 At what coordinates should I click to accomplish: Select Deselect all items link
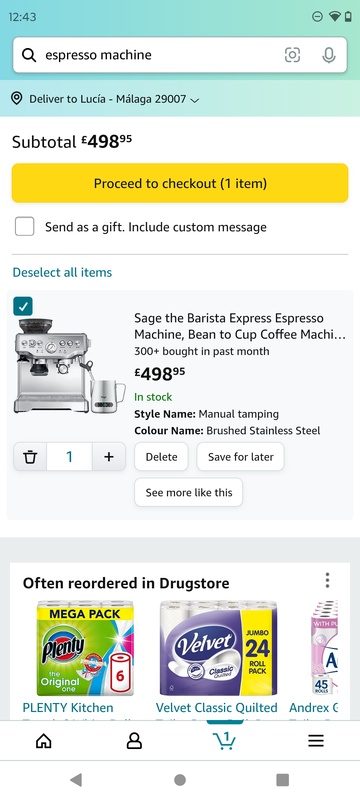[62, 272]
